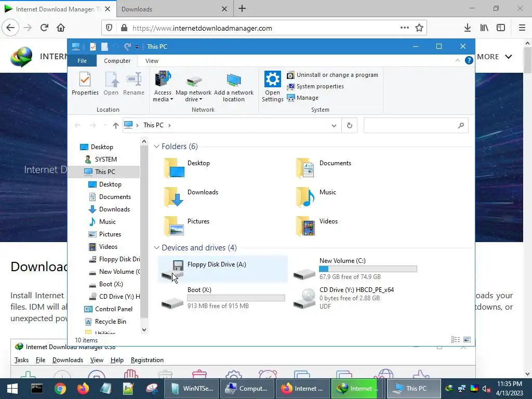Click Quick Access properties checkmark icon
Viewport: 532px width, 399px height.
pyautogui.click(x=92, y=46)
